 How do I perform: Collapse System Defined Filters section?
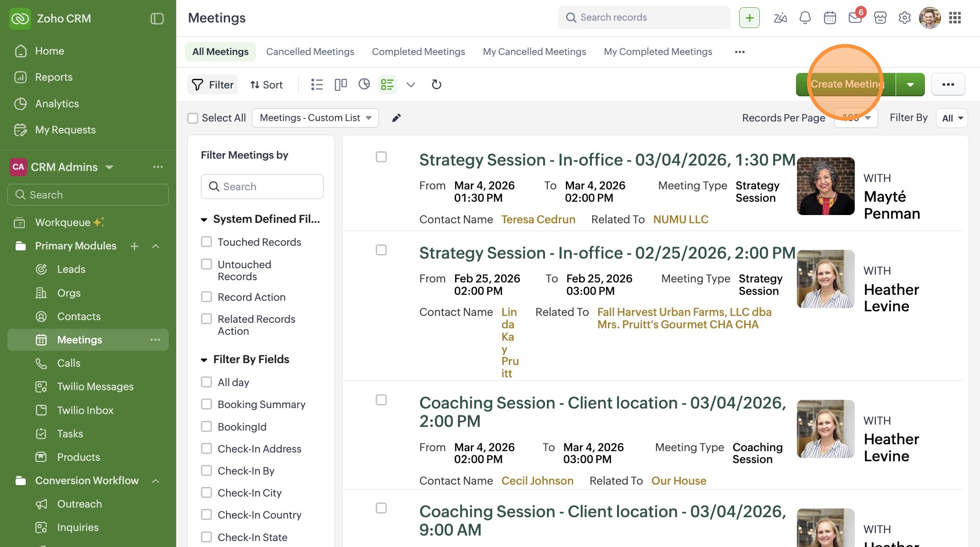click(204, 220)
